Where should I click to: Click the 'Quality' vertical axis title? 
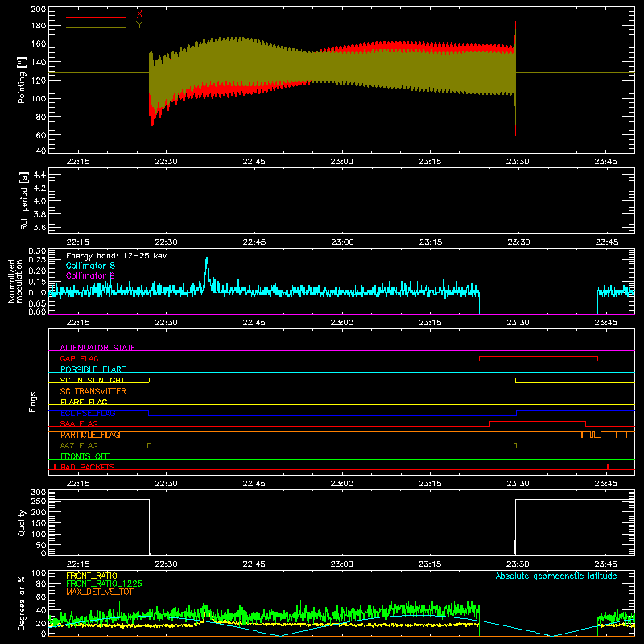[x=22, y=522]
